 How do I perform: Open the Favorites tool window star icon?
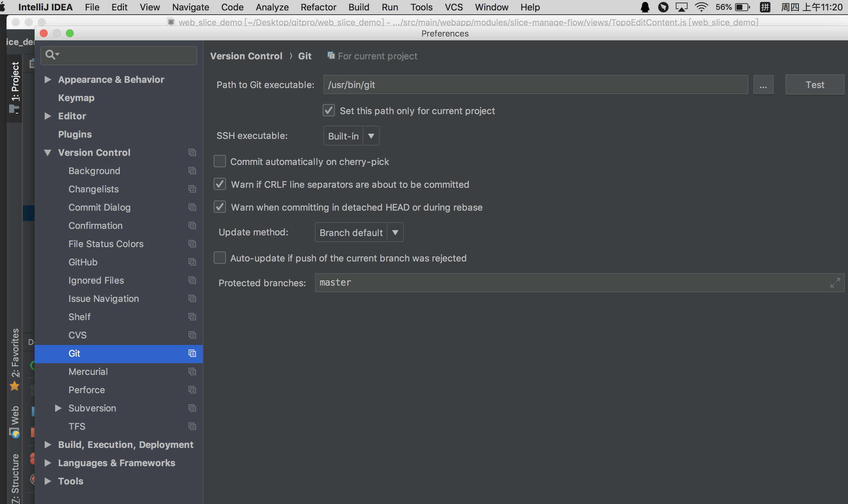15,386
